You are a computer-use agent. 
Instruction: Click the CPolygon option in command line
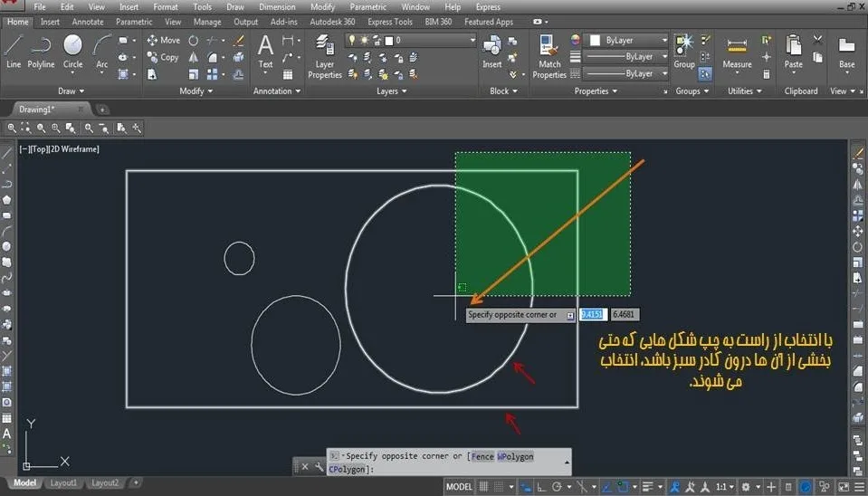tap(347, 470)
